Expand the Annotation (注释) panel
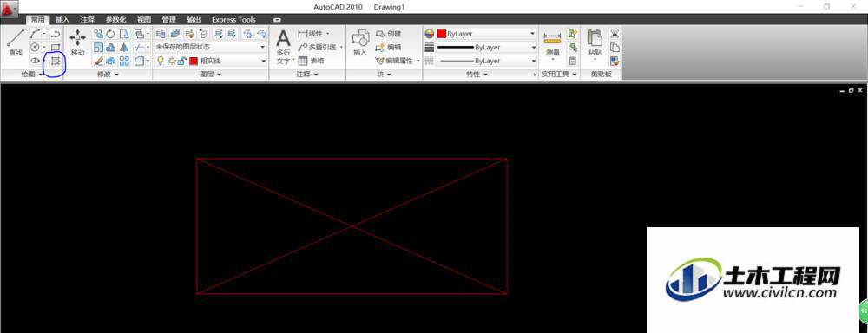 tap(307, 74)
